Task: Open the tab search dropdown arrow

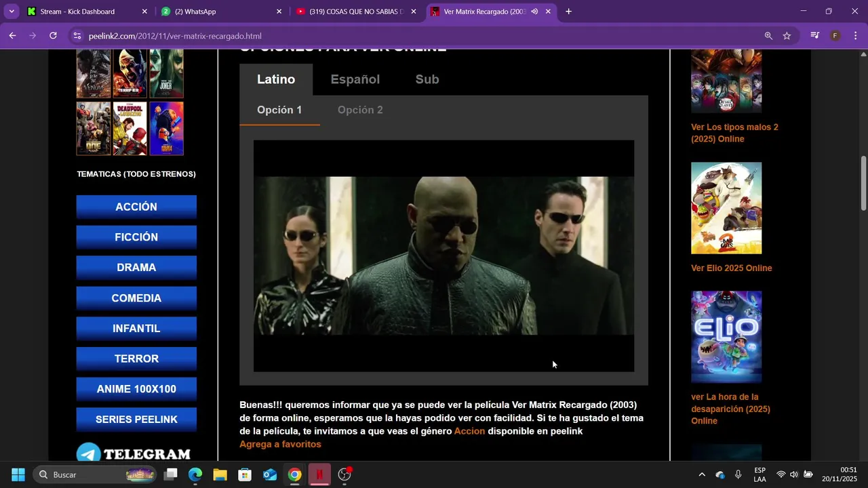Action: coord(12,12)
